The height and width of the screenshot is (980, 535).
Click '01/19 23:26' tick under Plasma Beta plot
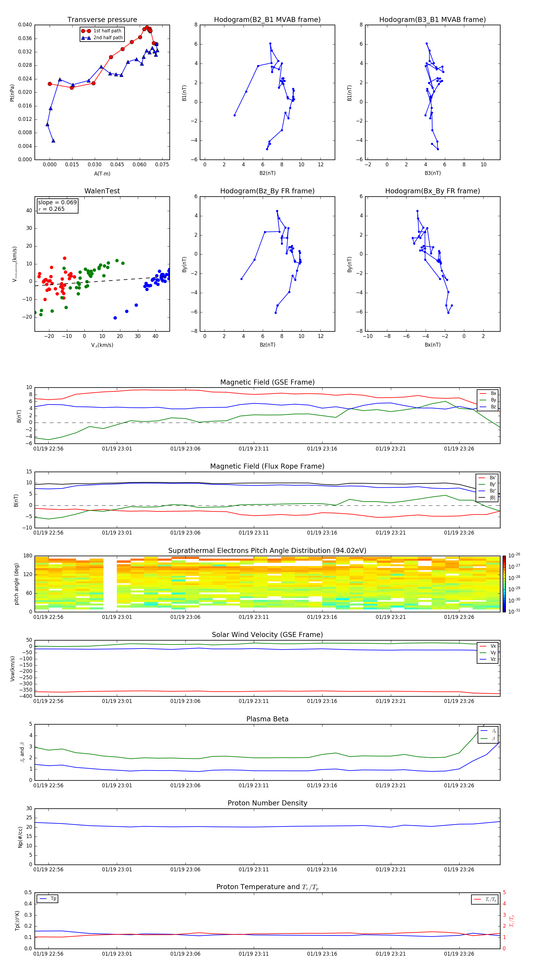459,785
